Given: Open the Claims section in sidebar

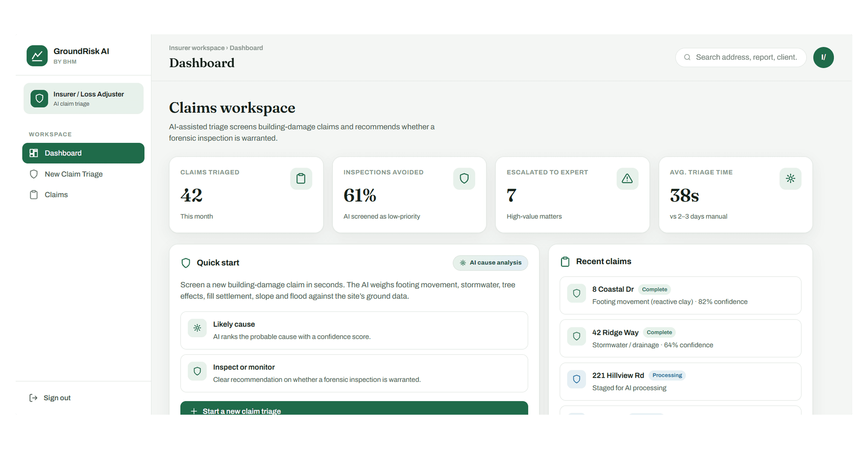Looking at the screenshot, I should [83, 195].
